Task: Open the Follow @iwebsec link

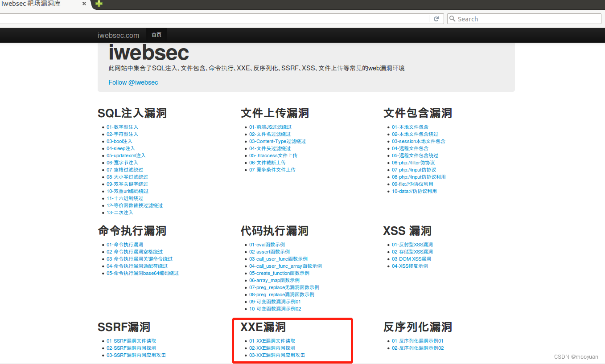Action: pyautogui.click(x=133, y=82)
